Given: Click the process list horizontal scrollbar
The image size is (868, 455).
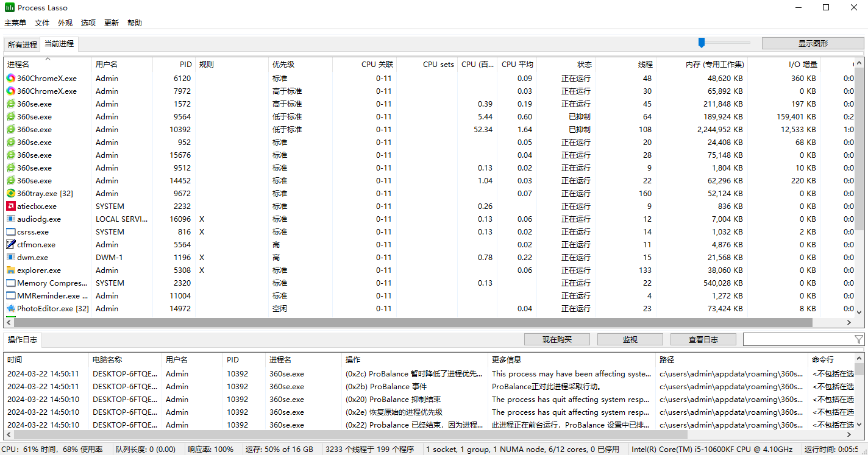Looking at the screenshot, I should (413, 323).
